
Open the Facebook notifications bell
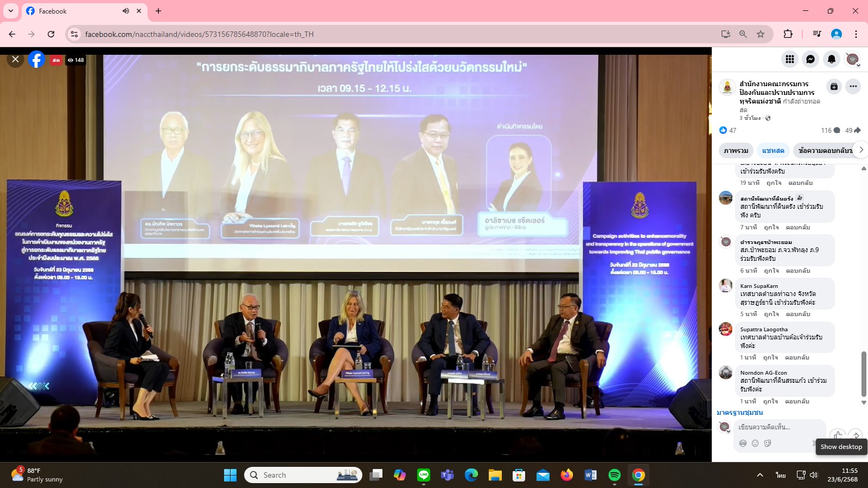[x=831, y=59]
